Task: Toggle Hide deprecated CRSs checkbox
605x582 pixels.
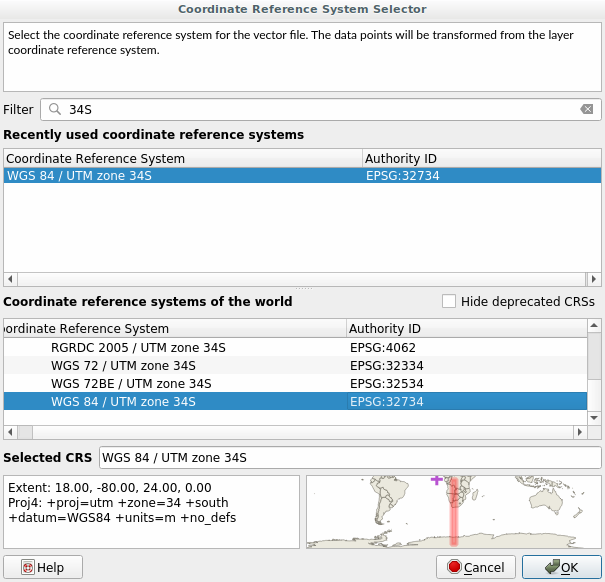Action: [449, 301]
